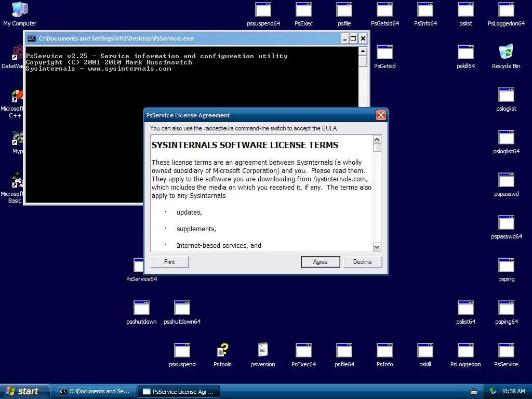Select the psshutdown desktop icon
The height and width of the screenshot is (399, 532).
[141, 313]
